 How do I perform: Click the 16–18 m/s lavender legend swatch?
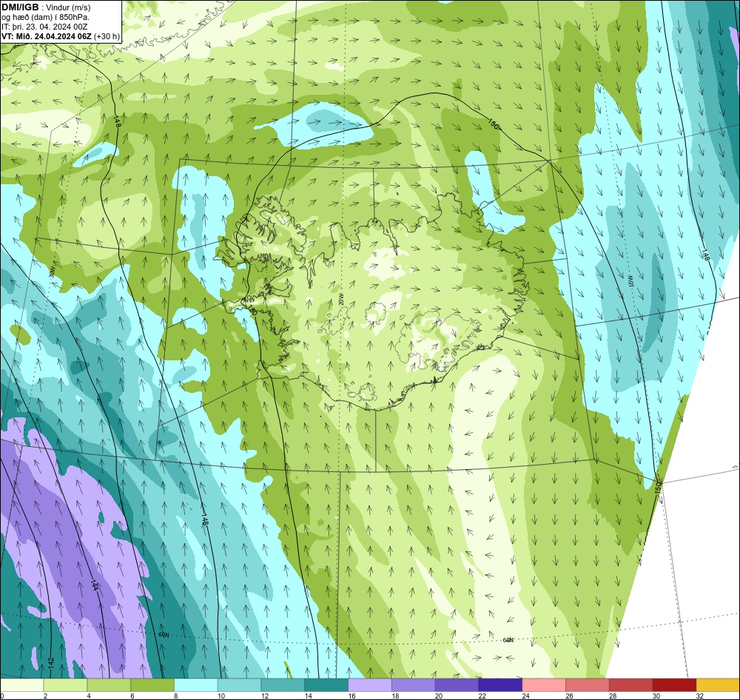click(370, 685)
